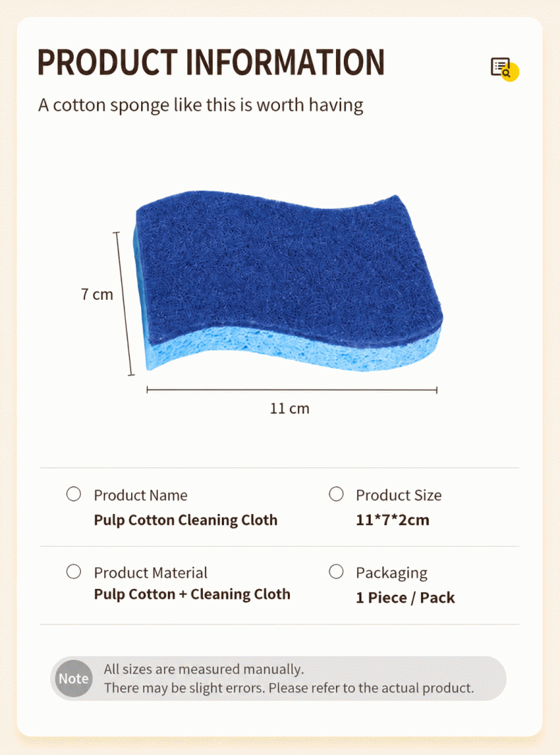Viewport: 560px width, 755px height.
Task: Click the Product Material label
Action: pos(151,573)
